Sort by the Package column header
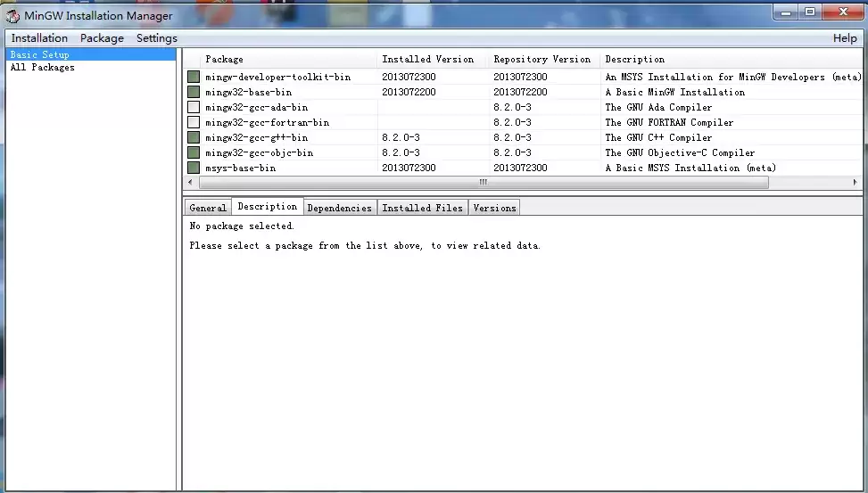 point(289,59)
